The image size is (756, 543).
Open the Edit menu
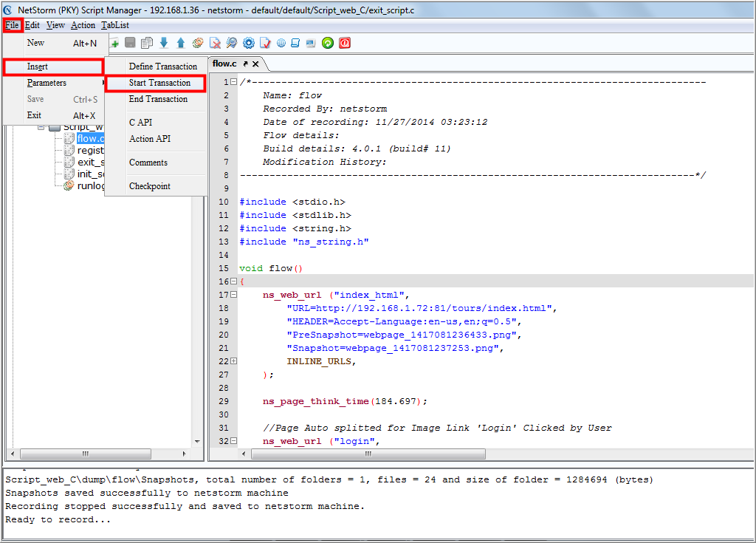point(32,25)
